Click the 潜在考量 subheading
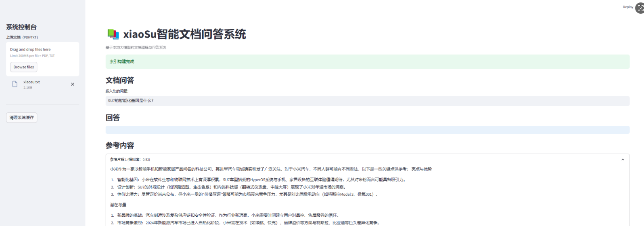 118,205
